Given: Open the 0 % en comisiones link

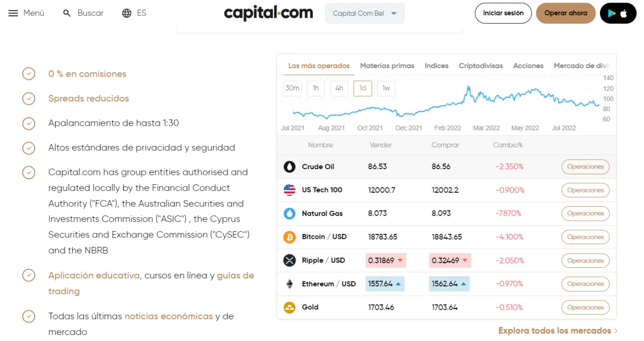Looking at the screenshot, I should click(87, 74).
